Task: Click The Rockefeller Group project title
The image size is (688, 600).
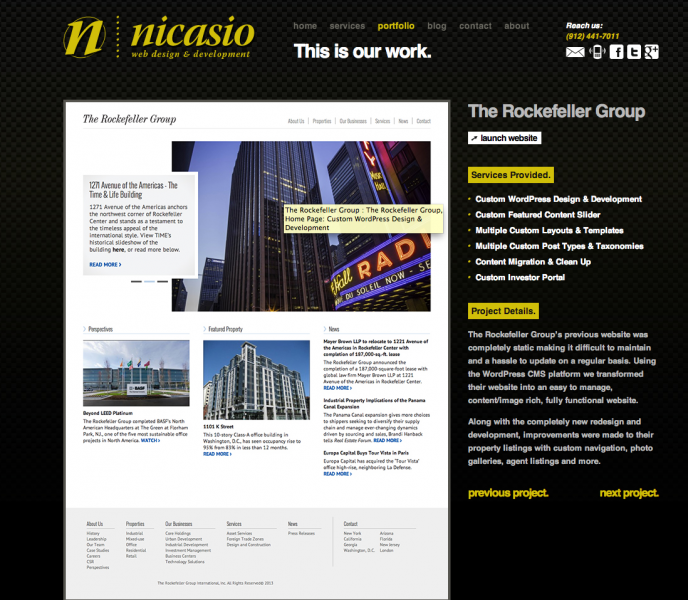Action: [556, 112]
